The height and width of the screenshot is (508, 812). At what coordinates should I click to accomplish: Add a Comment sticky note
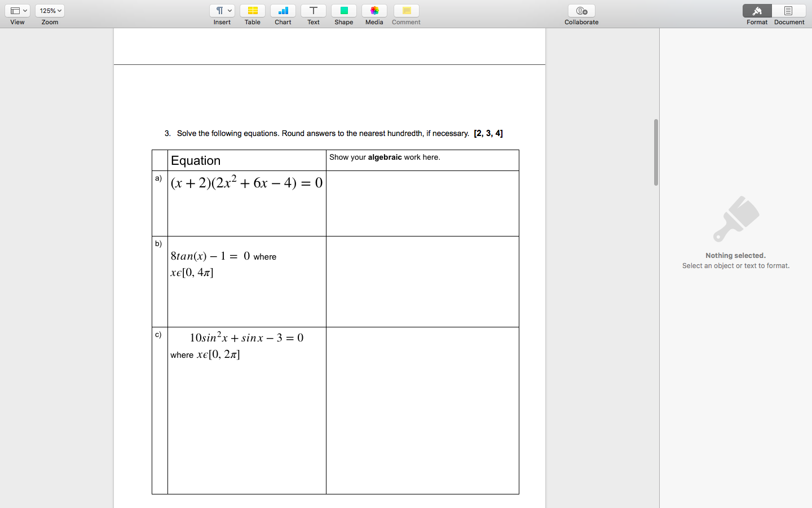(x=406, y=11)
